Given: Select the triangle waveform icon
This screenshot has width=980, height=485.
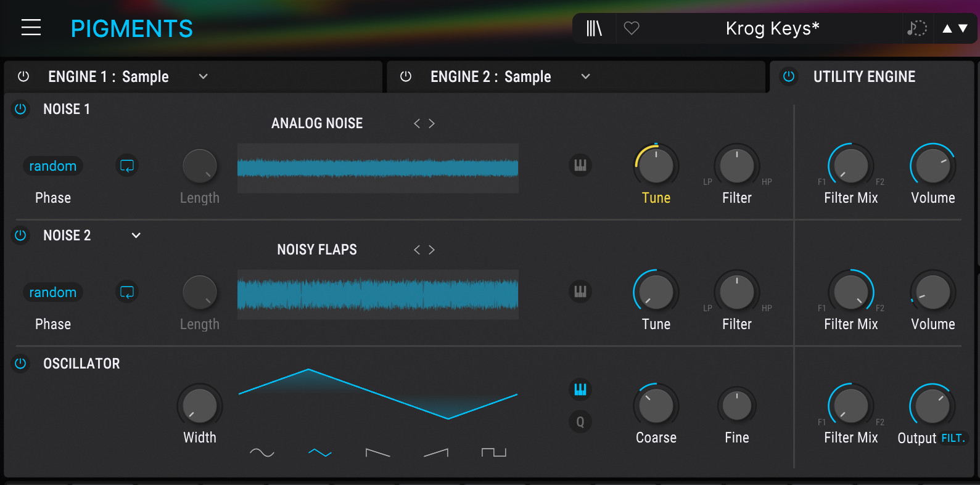Looking at the screenshot, I should click(x=320, y=453).
